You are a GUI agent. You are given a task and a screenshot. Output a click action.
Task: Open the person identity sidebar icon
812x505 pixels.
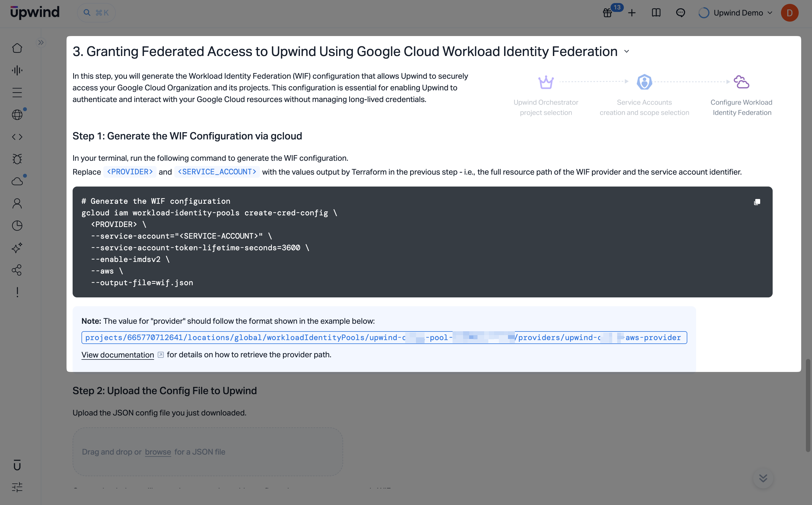pos(17,203)
